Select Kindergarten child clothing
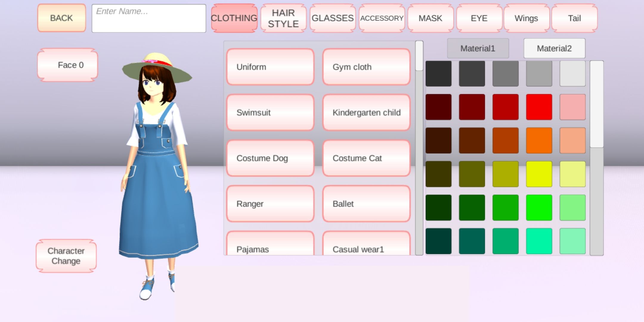The image size is (644, 322). tap(366, 113)
